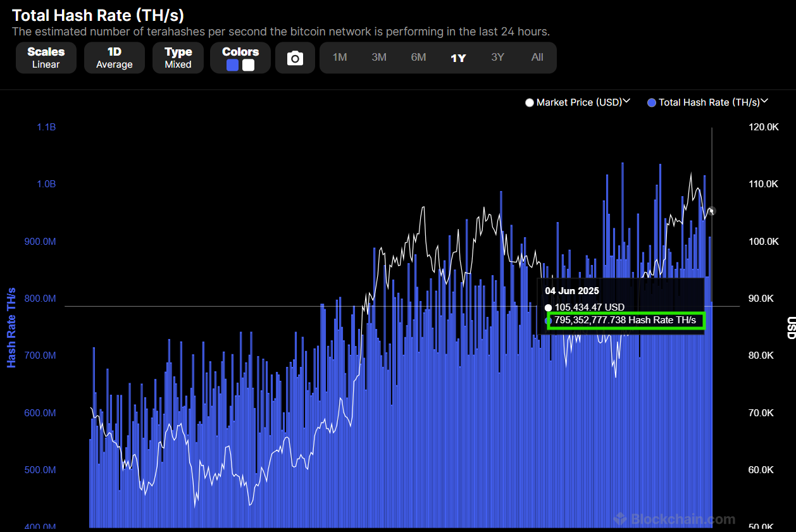The height and width of the screenshot is (532, 796).
Task: Select the 1Y time range
Action: pos(458,58)
